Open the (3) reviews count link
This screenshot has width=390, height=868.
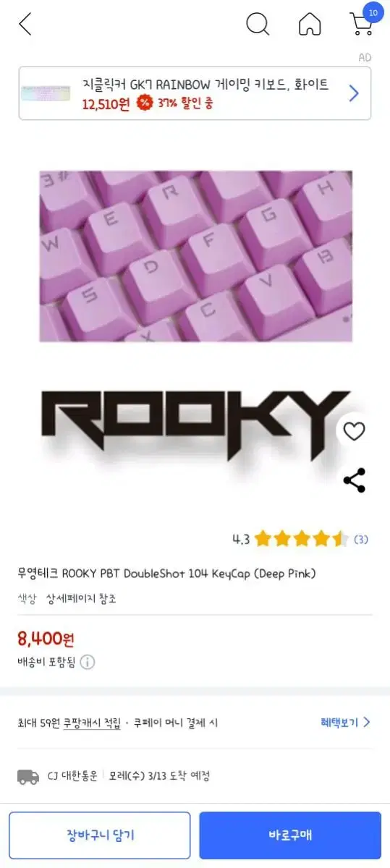point(361,539)
